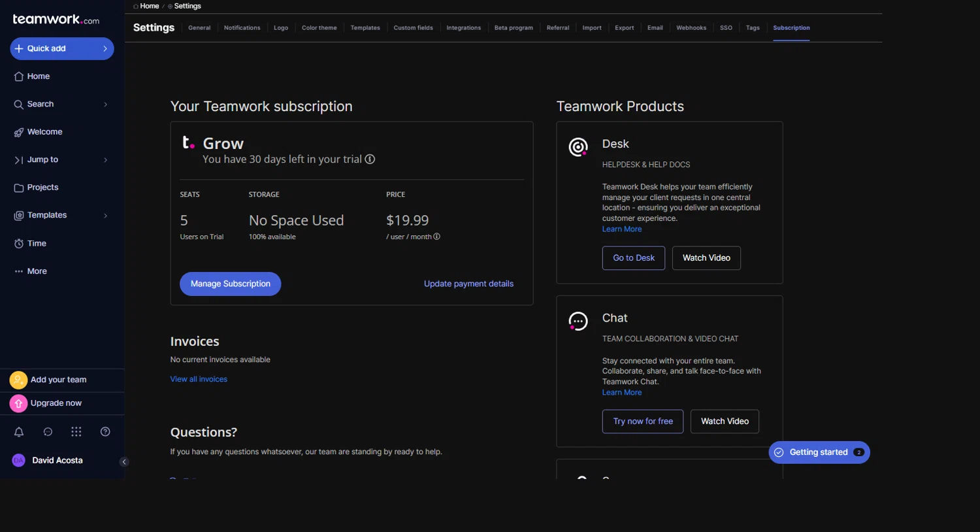Open the Color theme tab
Screen dimensions: 980x532
pyautogui.click(x=319, y=28)
